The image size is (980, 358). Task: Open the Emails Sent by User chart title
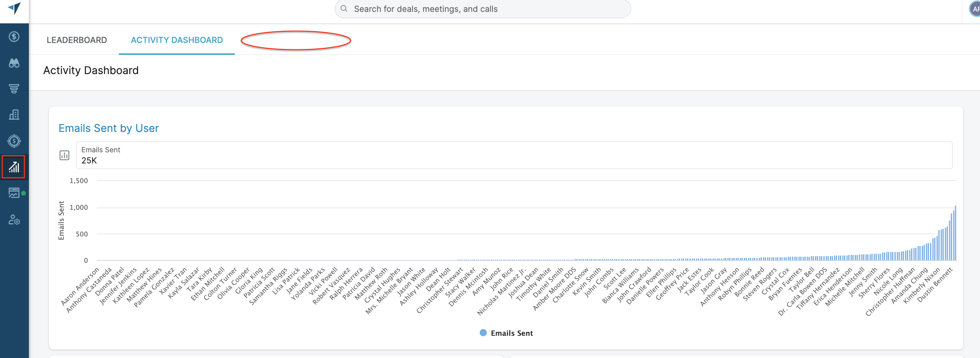click(x=109, y=128)
